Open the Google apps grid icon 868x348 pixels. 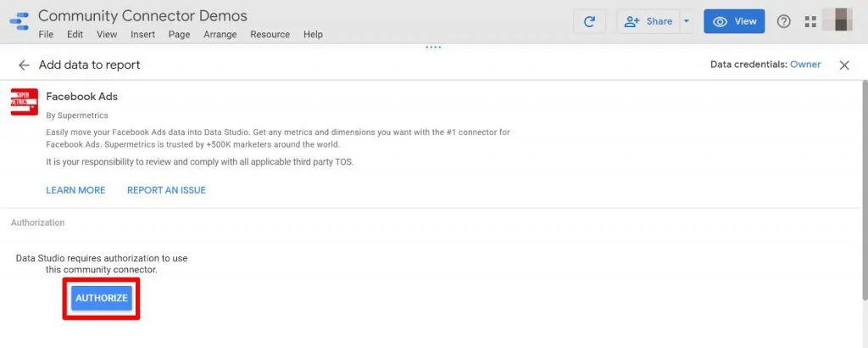810,21
